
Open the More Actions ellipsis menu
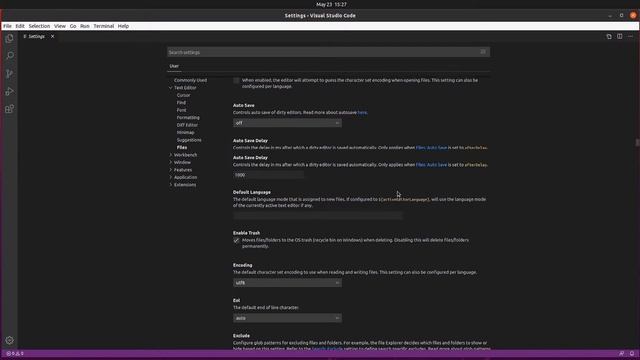click(x=631, y=36)
